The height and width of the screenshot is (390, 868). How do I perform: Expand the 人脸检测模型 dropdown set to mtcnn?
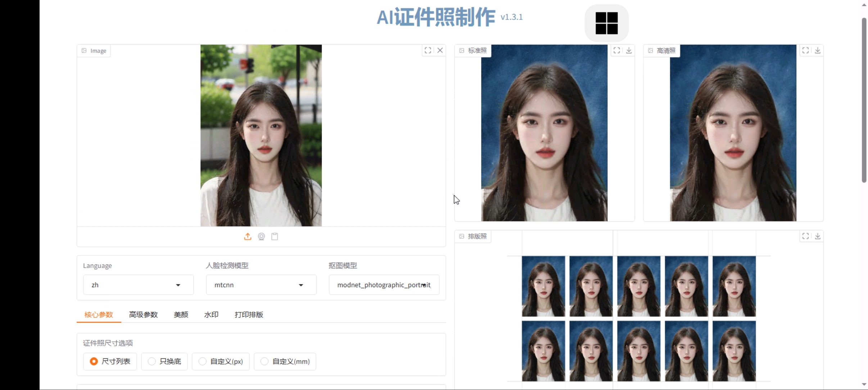pyautogui.click(x=261, y=285)
